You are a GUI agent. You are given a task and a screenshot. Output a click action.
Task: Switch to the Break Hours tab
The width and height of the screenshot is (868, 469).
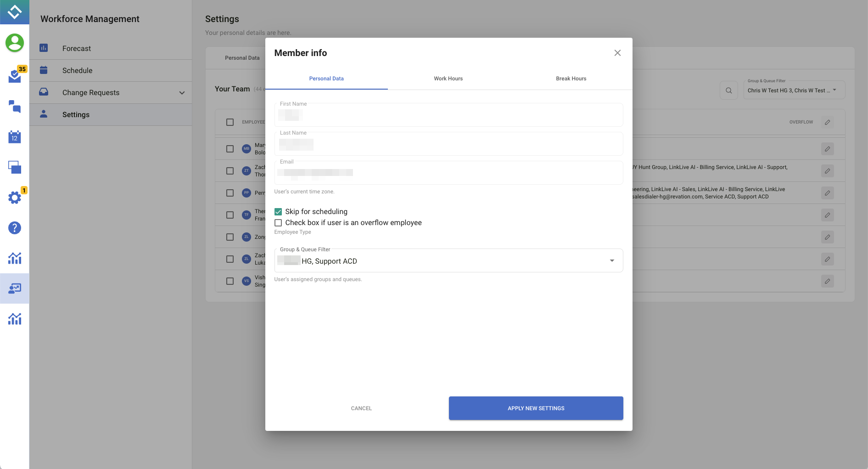(x=571, y=79)
